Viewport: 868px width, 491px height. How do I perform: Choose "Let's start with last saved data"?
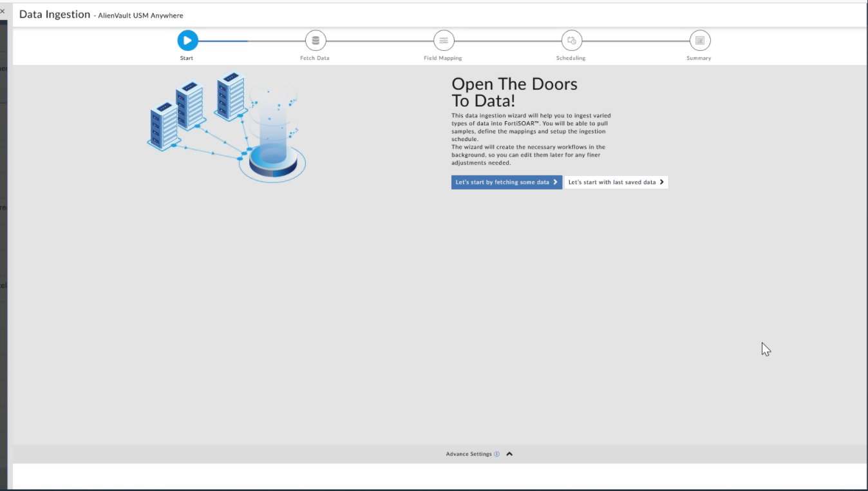click(x=612, y=182)
